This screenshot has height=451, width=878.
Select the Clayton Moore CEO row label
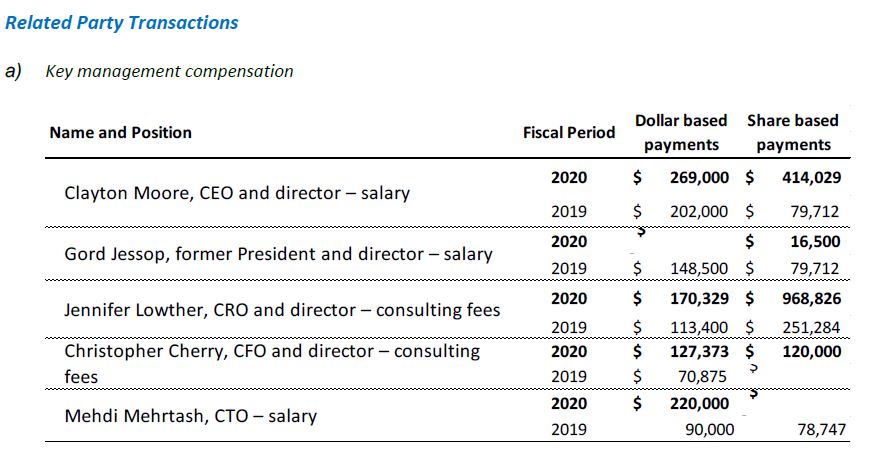(x=237, y=193)
